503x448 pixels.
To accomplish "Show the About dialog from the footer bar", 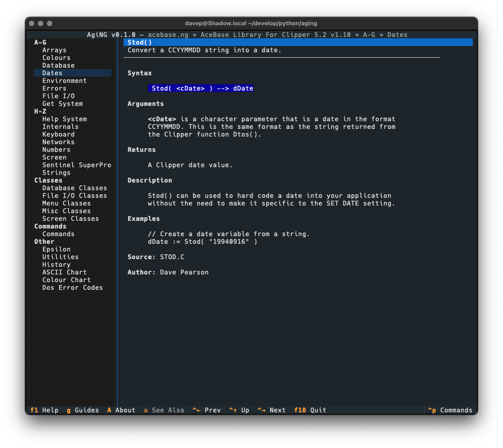I will pyautogui.click(x=121, y=410).
